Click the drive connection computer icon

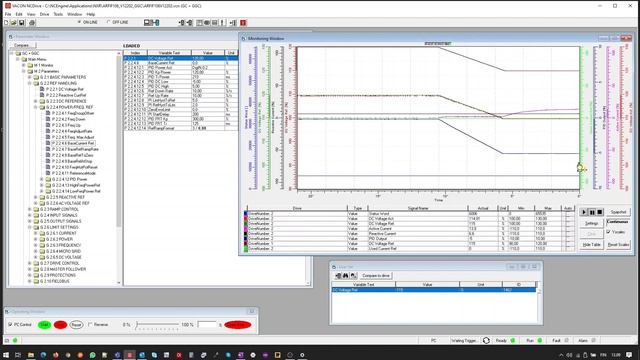pyautogui.click(x=151, y=23)
